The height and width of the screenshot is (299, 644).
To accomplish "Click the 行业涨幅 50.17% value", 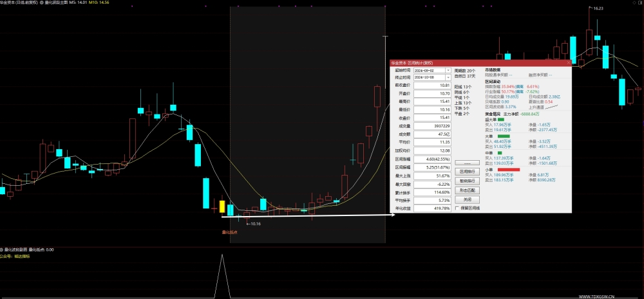I will 507,92.
